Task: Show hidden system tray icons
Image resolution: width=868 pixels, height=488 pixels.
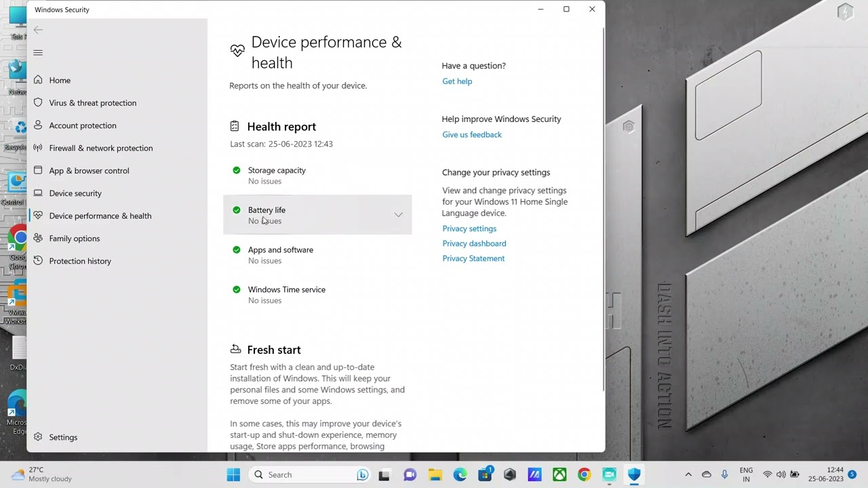Action: tap(688, 474)
